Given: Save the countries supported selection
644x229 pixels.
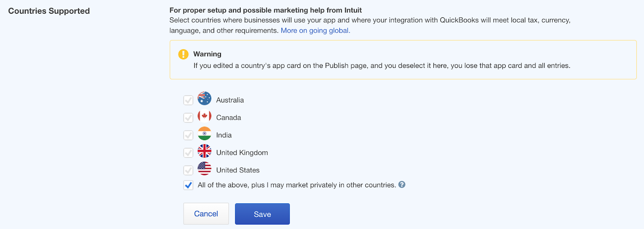Looking at the screenshot, I should click(262, 214).
